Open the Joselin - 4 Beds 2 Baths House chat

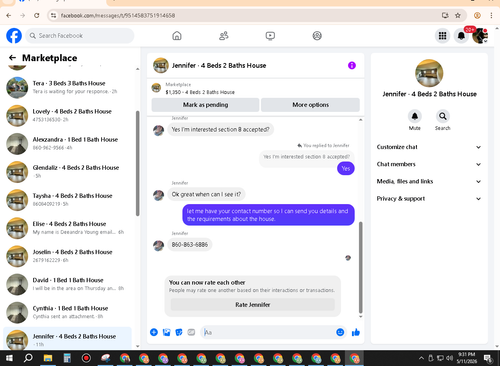click(68, 256)
